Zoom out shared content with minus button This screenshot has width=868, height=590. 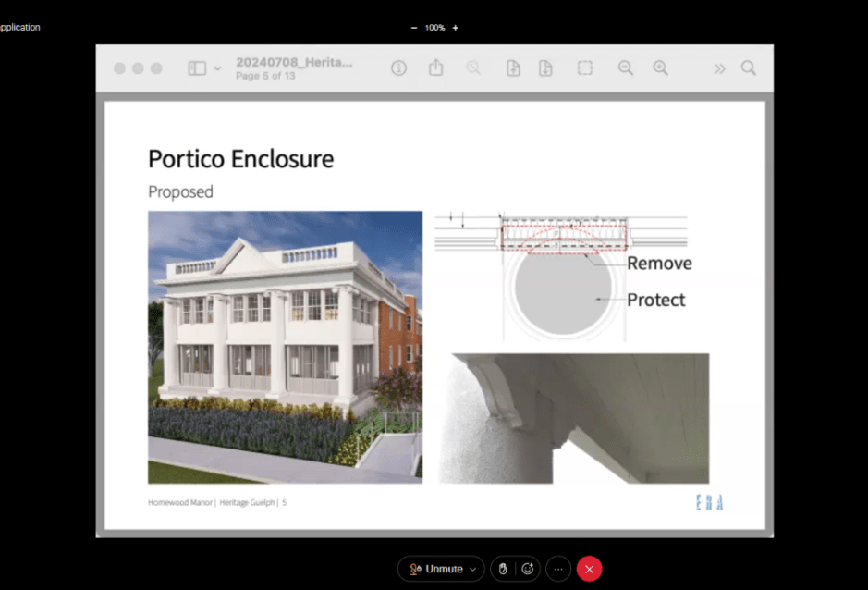tap(414, 28)
